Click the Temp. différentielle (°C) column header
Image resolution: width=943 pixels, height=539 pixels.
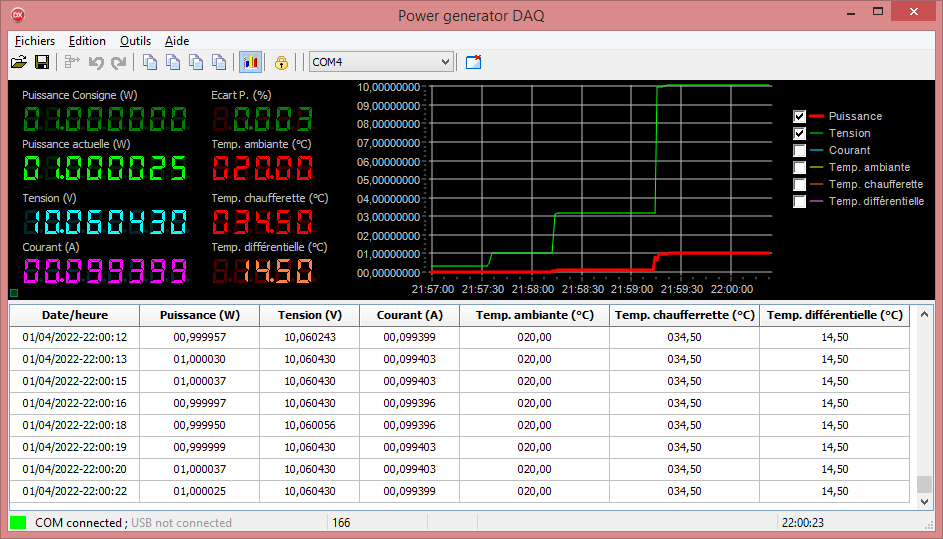click(x=835, y=315)
